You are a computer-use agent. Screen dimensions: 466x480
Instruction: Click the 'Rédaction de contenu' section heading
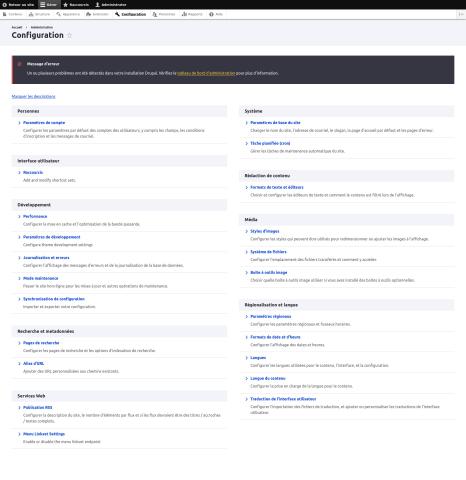point(267,176)
